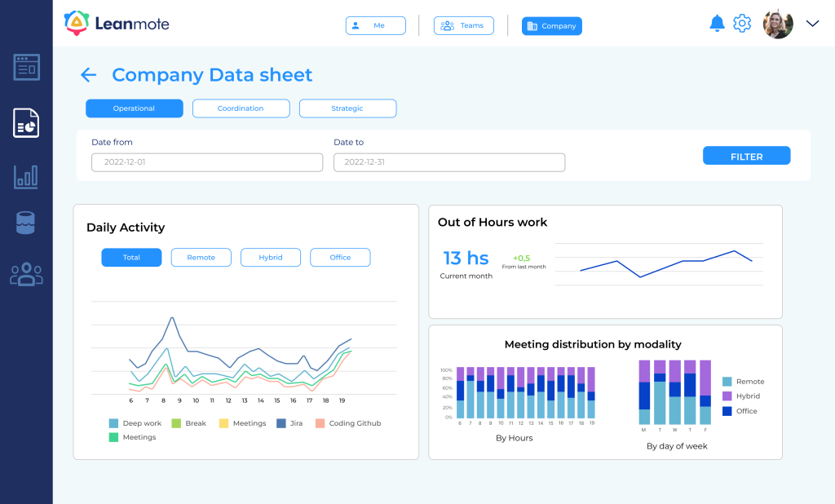Image resolution: width=835 pixels, height=504 pixels.
Task: Click the FILTER button
Action: pos(747,156)
